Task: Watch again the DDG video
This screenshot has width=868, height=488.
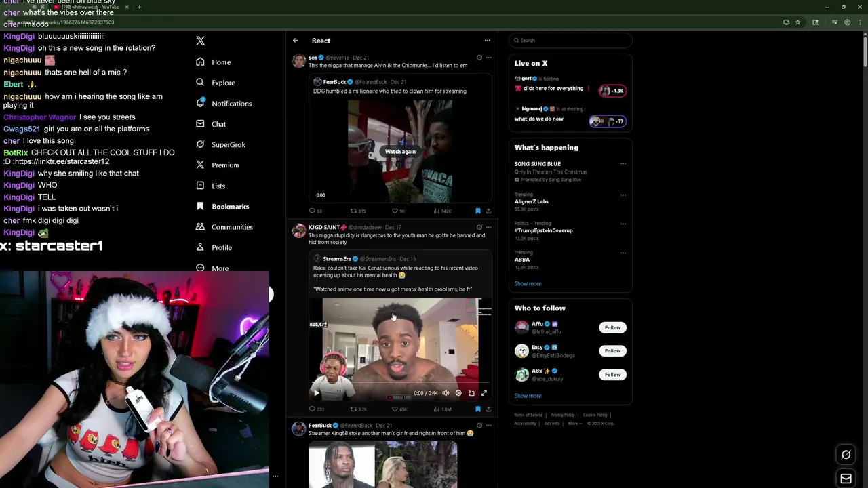Action: 400,152
